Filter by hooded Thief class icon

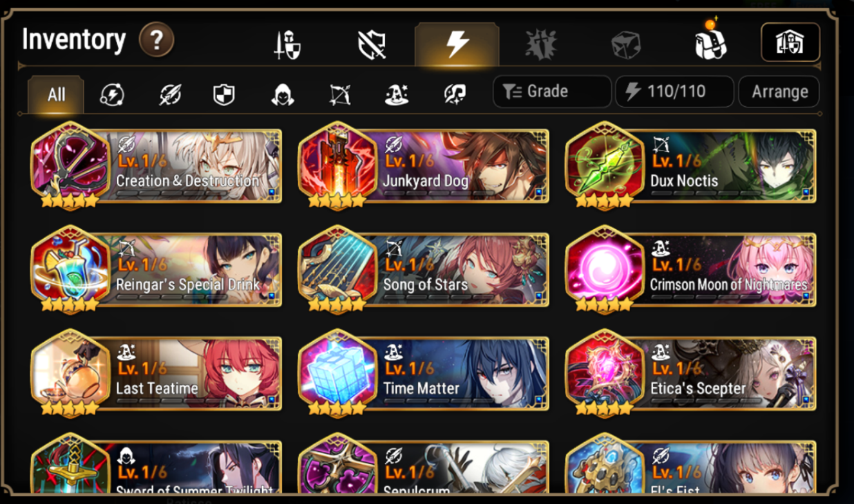click(x=282, y=95)
